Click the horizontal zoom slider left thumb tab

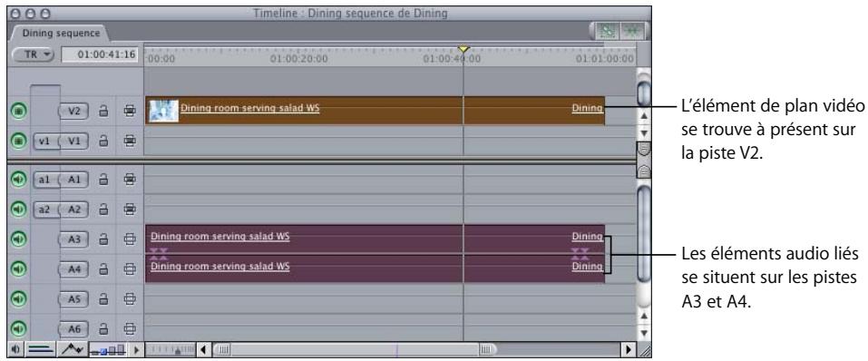pyautogui.click(x=222, y=350)
